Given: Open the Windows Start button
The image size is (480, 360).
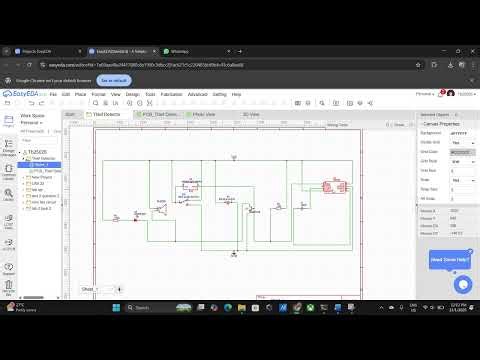Looking at the screenshot, I should [116, 308].
